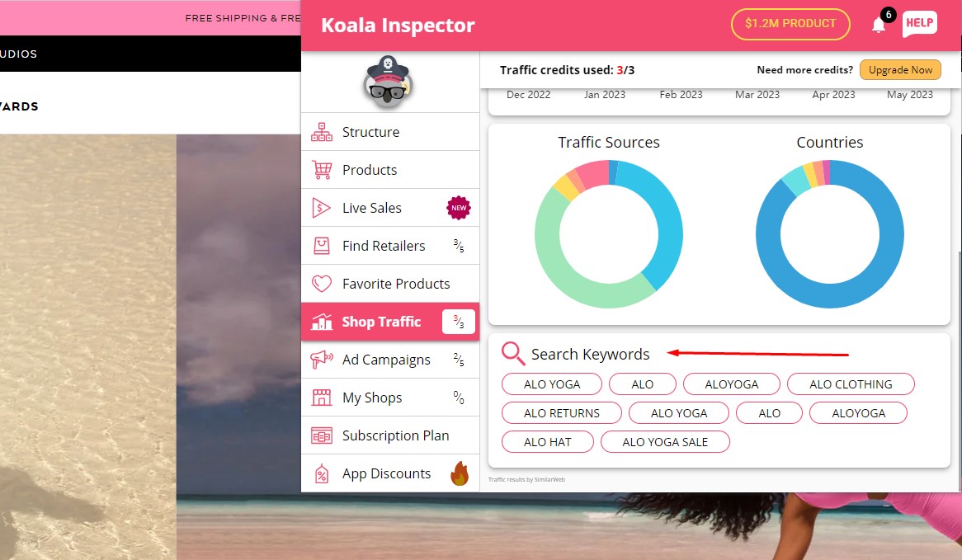Click the My Shops storefront icon
This screenshot has height=560, width=962.
322,398
